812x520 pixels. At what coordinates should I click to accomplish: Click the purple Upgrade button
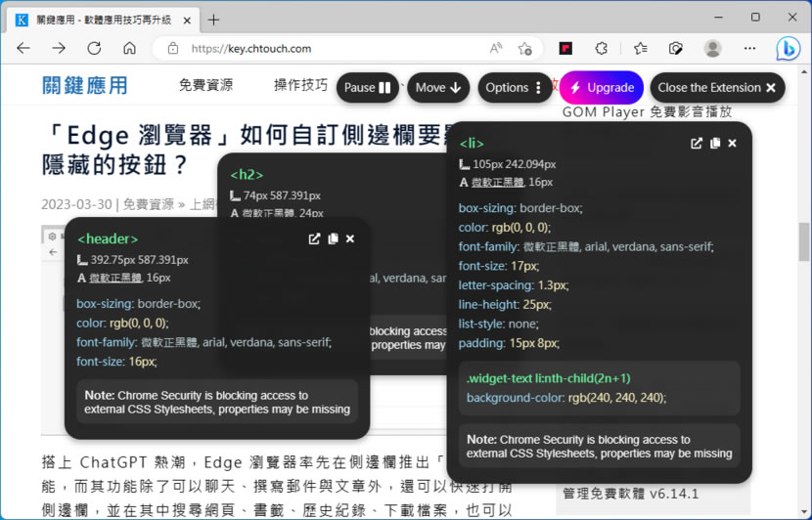tap(601, 88)
